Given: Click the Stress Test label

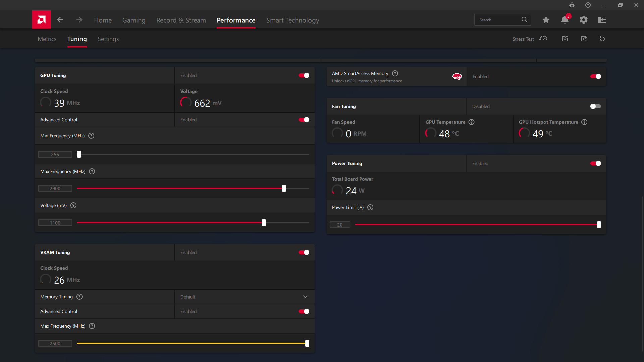Looking at the screenshot, I should coord(523,39).
